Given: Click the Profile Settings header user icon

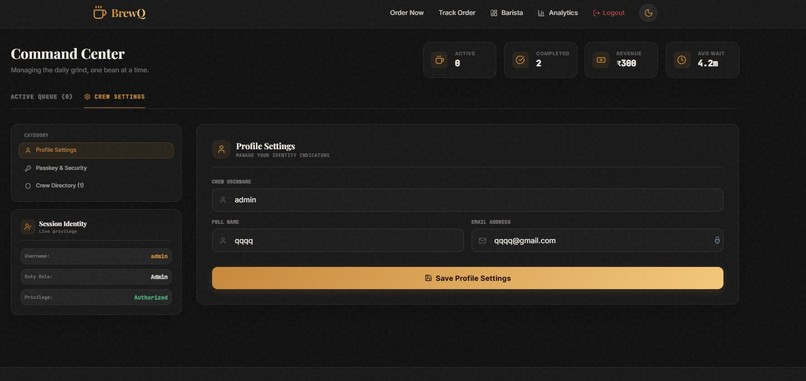Looking at the screenshot, I should coord(222,149).
